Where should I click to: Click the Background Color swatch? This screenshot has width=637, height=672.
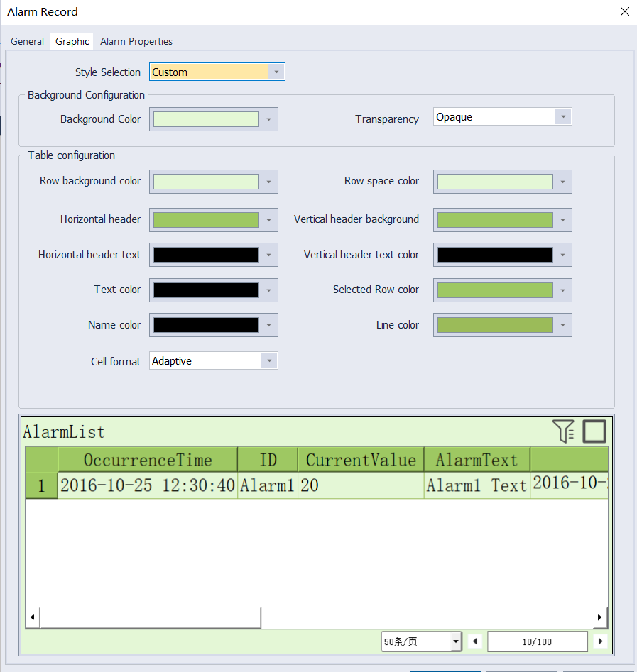pyautogui.click(x=207, y=119)
